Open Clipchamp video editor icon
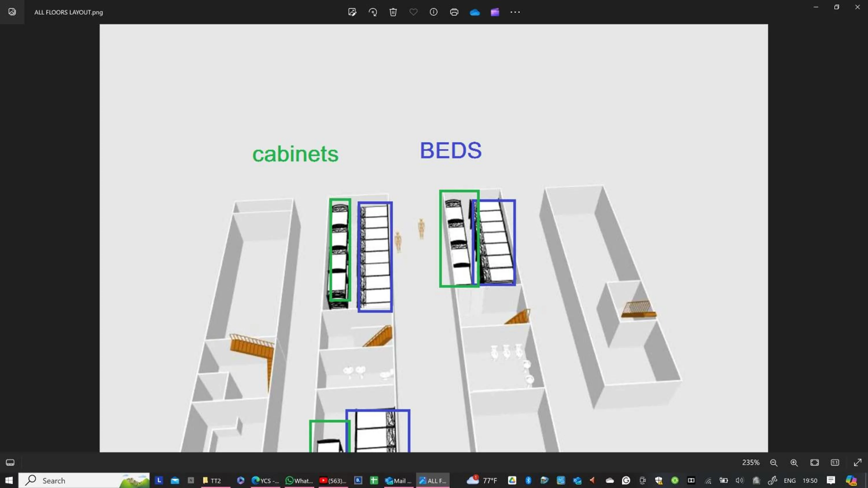868x488 pixels. coord(495,12)
